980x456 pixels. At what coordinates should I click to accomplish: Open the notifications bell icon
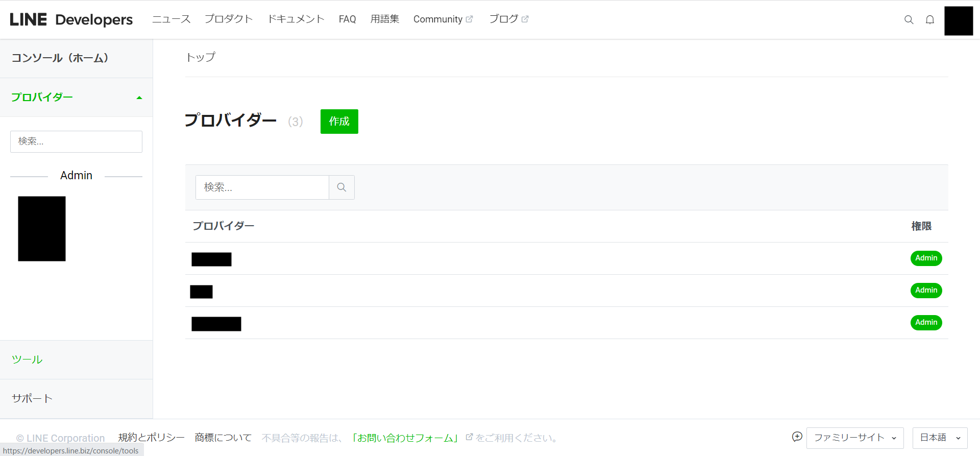pos(930,19)
